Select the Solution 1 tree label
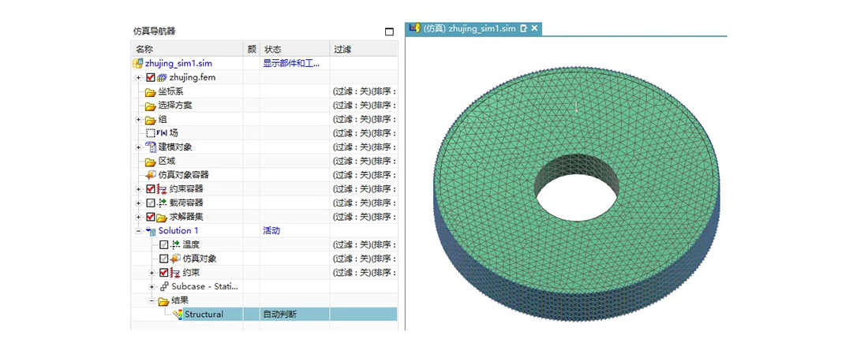This screenshot has height=350, width=868. point(178,230)
